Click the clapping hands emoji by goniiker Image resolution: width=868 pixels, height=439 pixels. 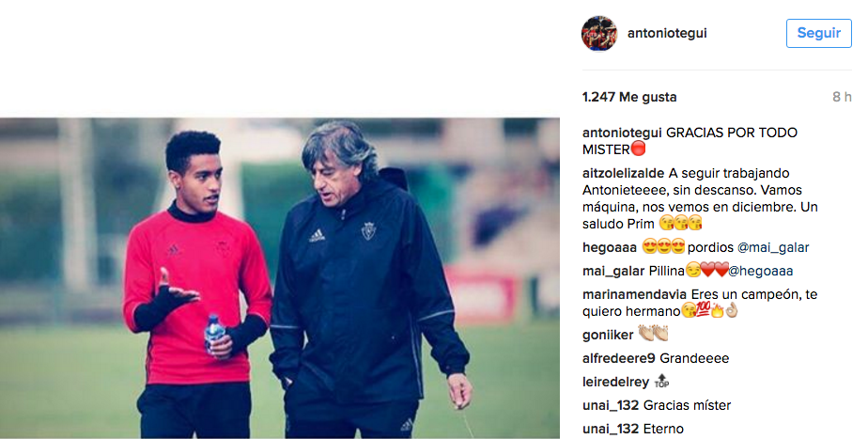pyautogui.click(x=653, y=333)
